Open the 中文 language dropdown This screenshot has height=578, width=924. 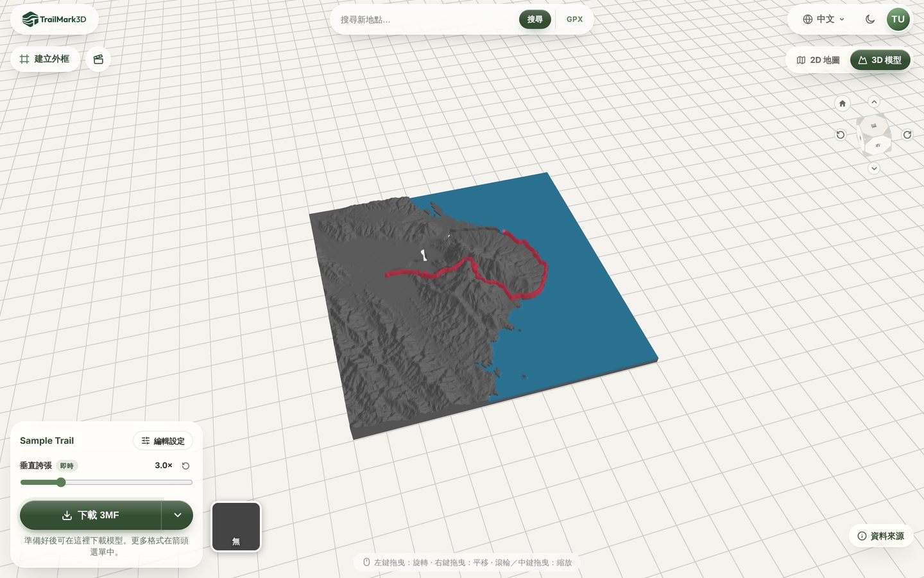[x=824, y=19]
